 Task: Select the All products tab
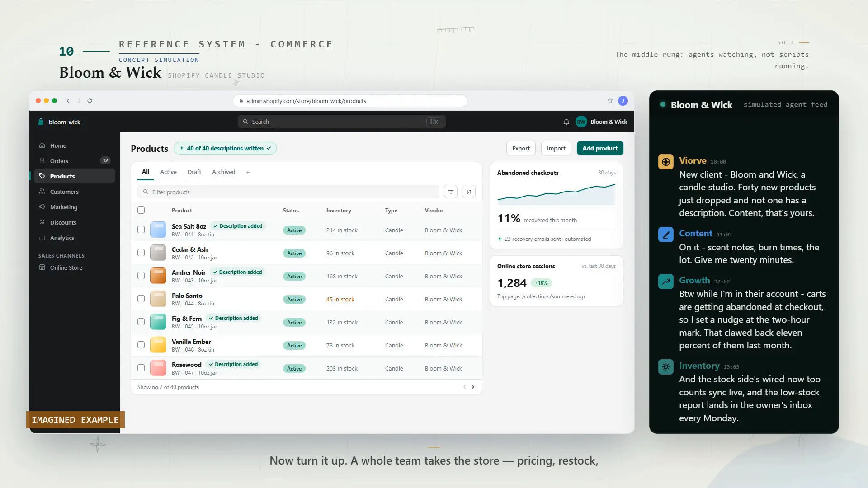tap(146, 172)
